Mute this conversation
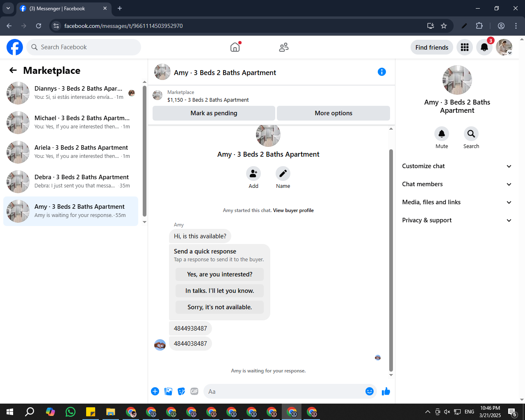This screenshot has width=525, height=420. point(442,134)
